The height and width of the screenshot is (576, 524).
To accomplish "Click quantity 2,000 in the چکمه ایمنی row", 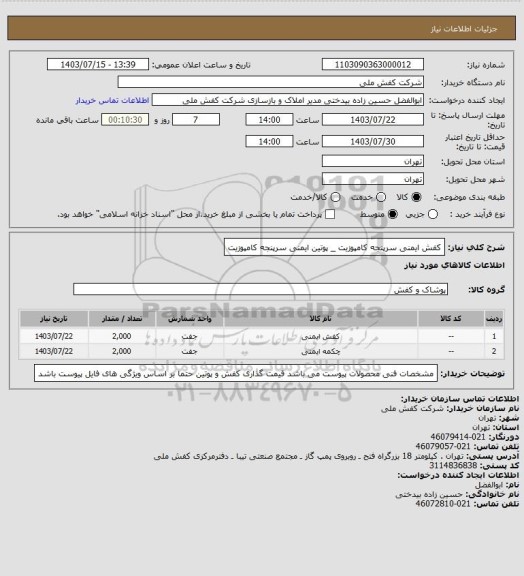I will pos(122,351).
